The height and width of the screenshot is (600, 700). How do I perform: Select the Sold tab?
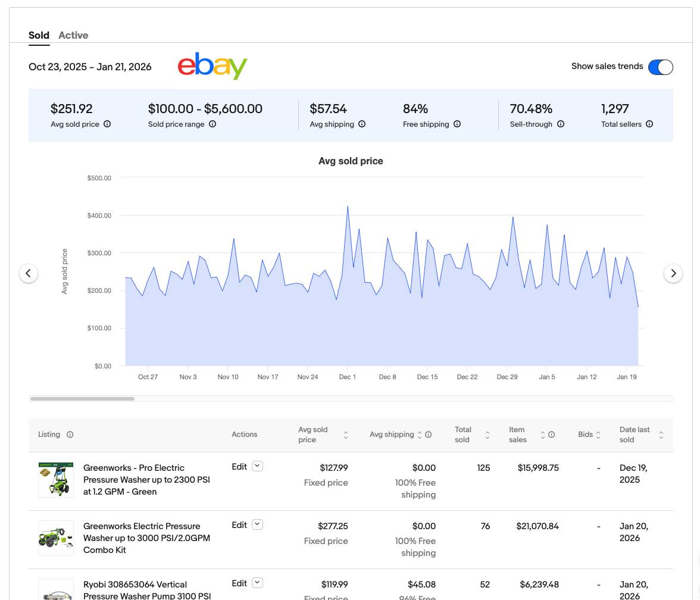tap(39, 35)
